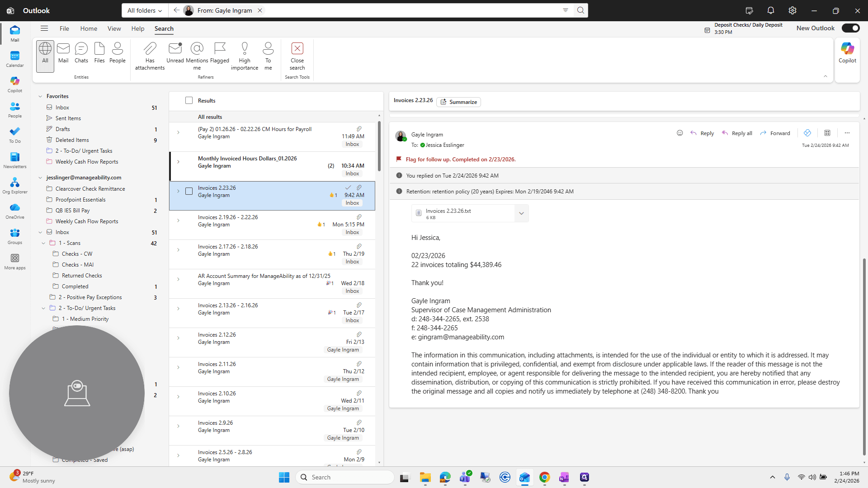Tick the select-all Results checkbox
Viewport: 868px width, 488px height.
point(189,100)
